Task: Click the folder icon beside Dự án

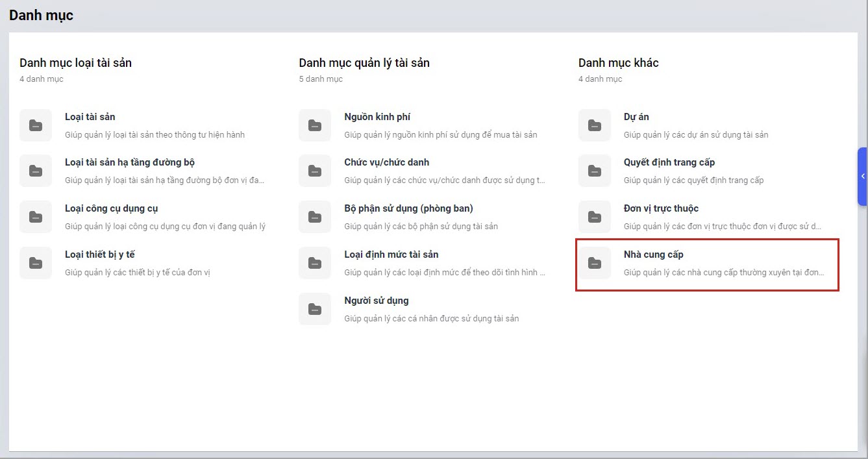Action: [594, 125]
